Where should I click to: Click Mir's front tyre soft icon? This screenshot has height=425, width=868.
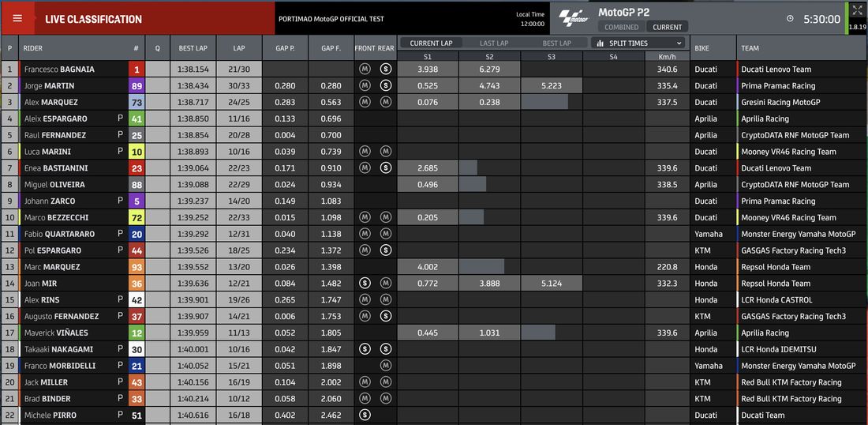[365, 283]
